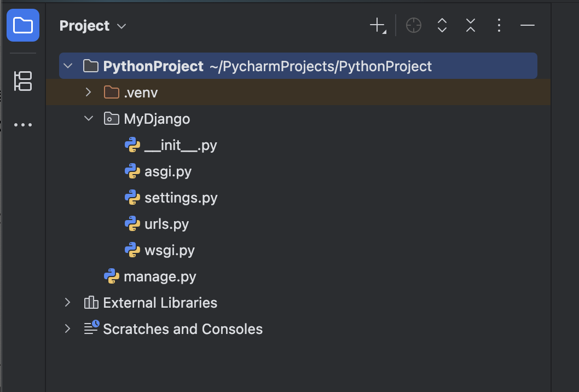Image resolution: width=579 pixels, height=392 pixels.
Task: Click the Collapse All icon
Action: click(471, 25)
